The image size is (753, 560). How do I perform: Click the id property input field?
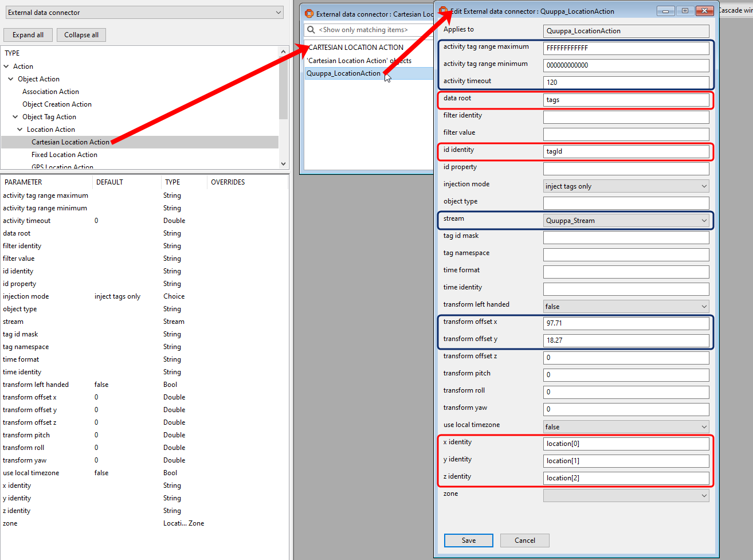pos(626,169)
